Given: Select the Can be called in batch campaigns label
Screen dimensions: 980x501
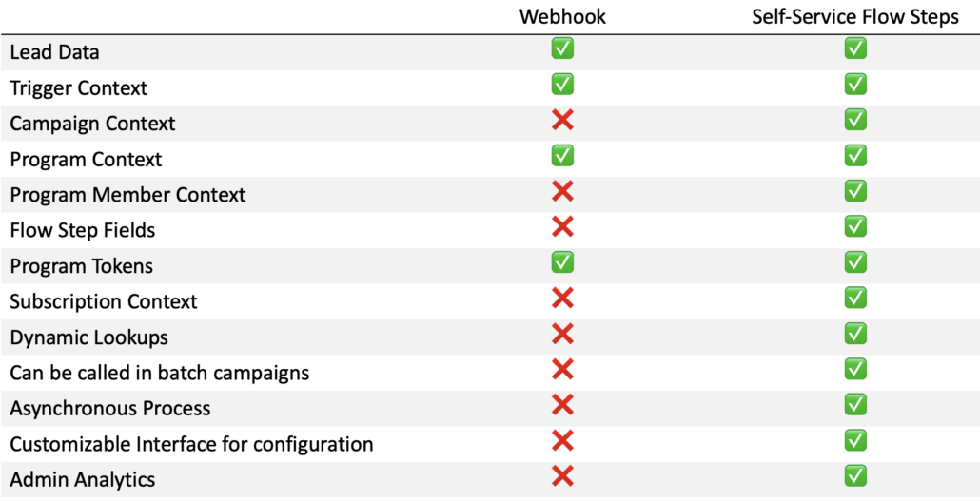Looking at the screenshot, I should point(160,373).
